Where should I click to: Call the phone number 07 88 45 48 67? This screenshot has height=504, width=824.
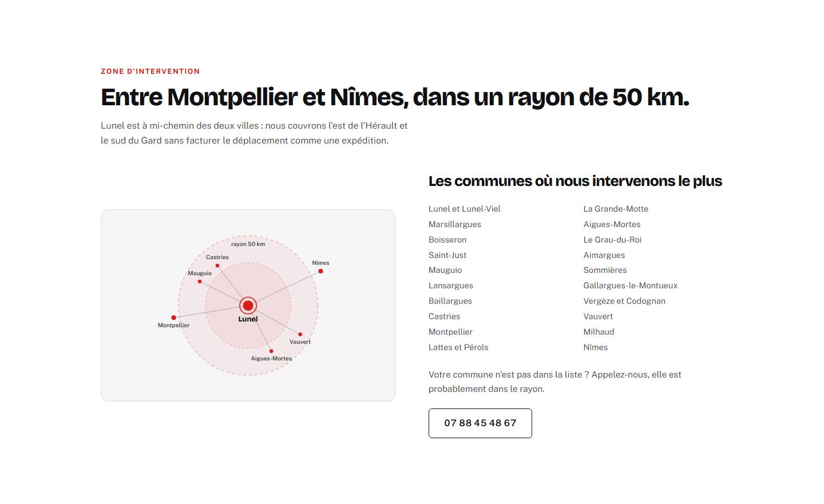[480, 423]
